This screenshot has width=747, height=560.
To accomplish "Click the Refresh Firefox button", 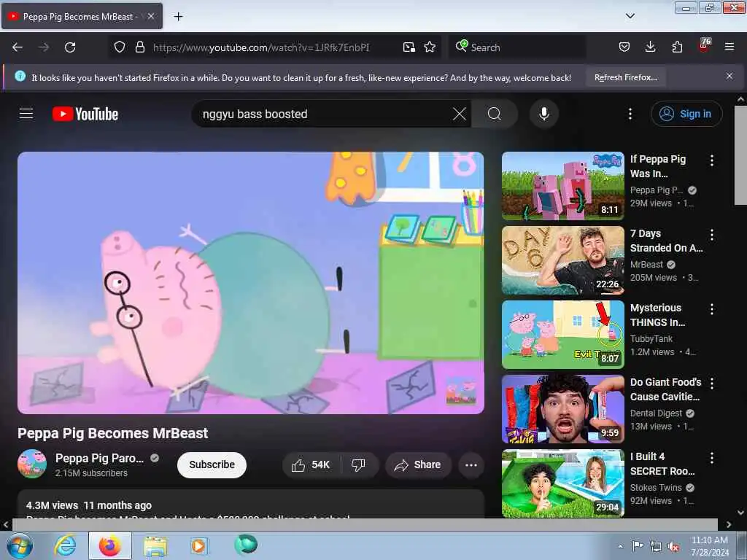I will [x=625, y=77].
